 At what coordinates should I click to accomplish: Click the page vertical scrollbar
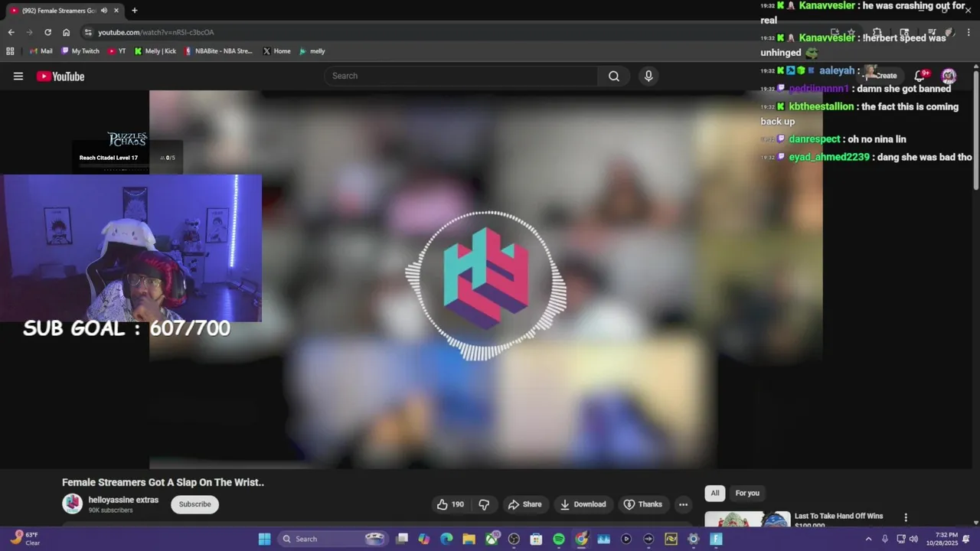975,130
